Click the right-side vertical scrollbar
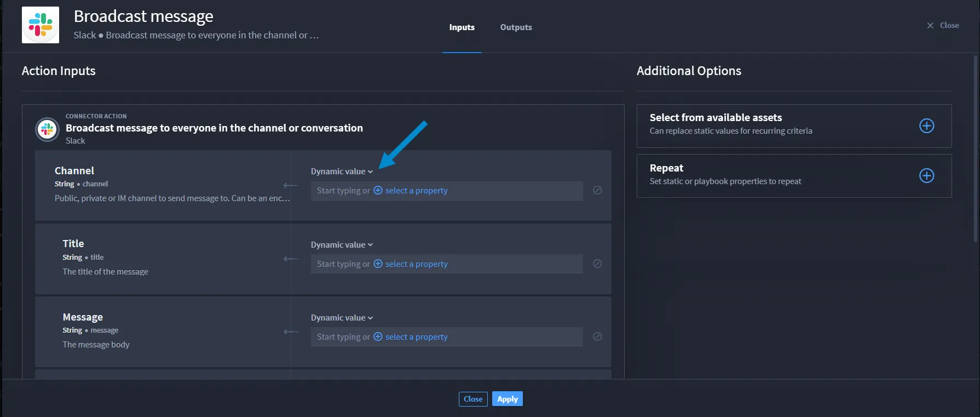Screen dimensions: 980x417 [976, 149]
